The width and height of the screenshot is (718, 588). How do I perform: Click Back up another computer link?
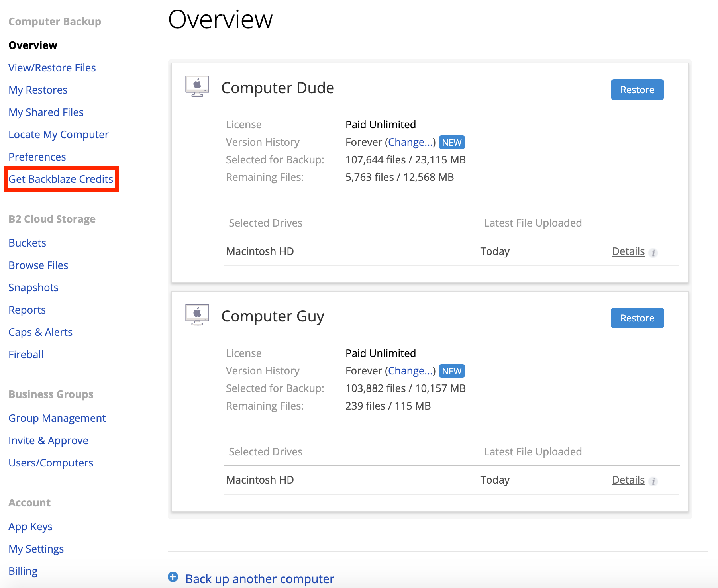(260, 579)
